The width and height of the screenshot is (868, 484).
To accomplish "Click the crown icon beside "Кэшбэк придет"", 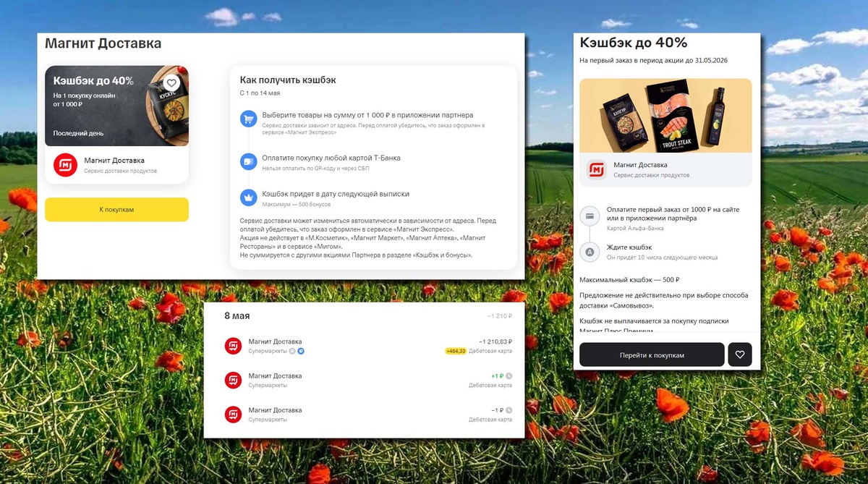I will coord(248,198).
